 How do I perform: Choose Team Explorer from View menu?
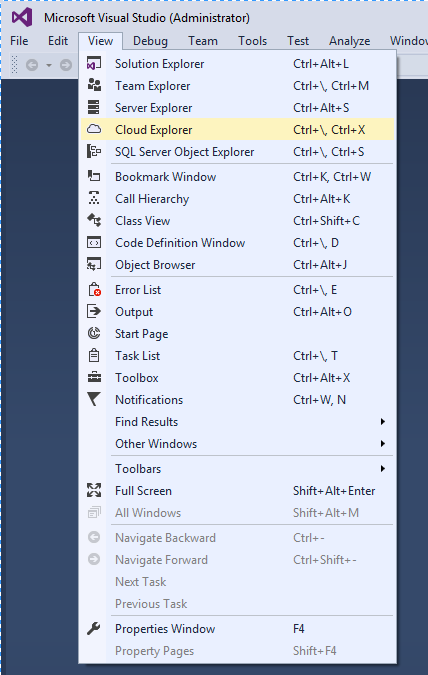238,86
